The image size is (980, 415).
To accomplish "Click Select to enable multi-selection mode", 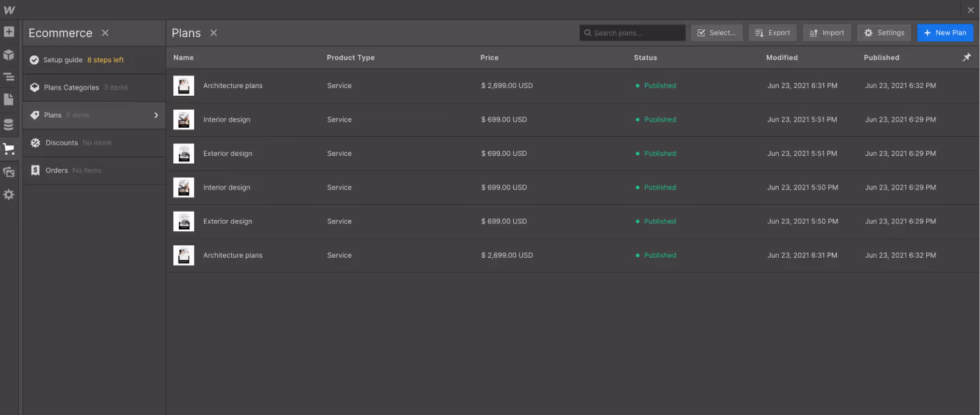I will coord(716,32).
